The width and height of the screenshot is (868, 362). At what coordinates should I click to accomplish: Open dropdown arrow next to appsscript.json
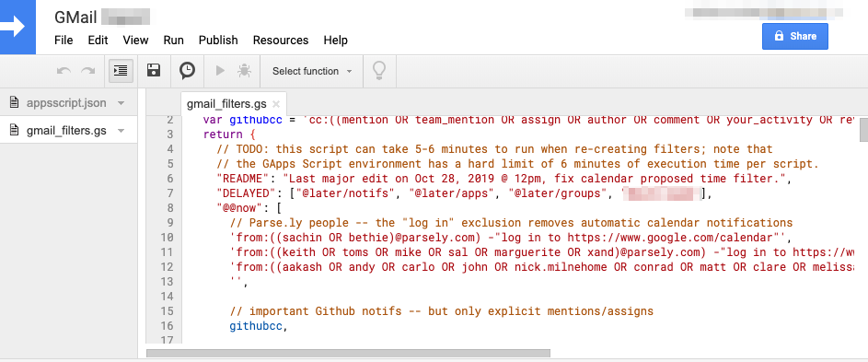tap(122, 103)
